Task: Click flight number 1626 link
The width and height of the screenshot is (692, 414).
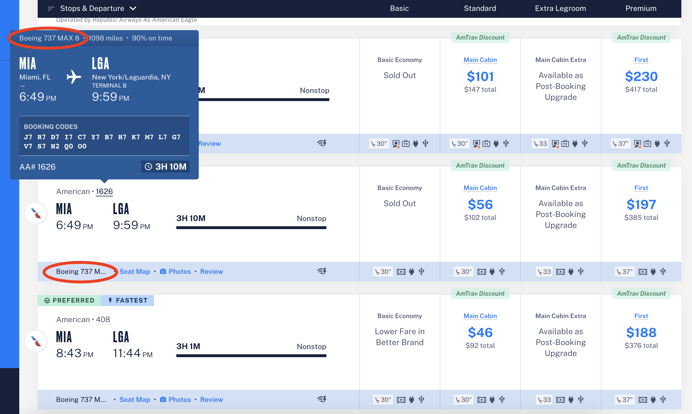Action: click(104, 191)
